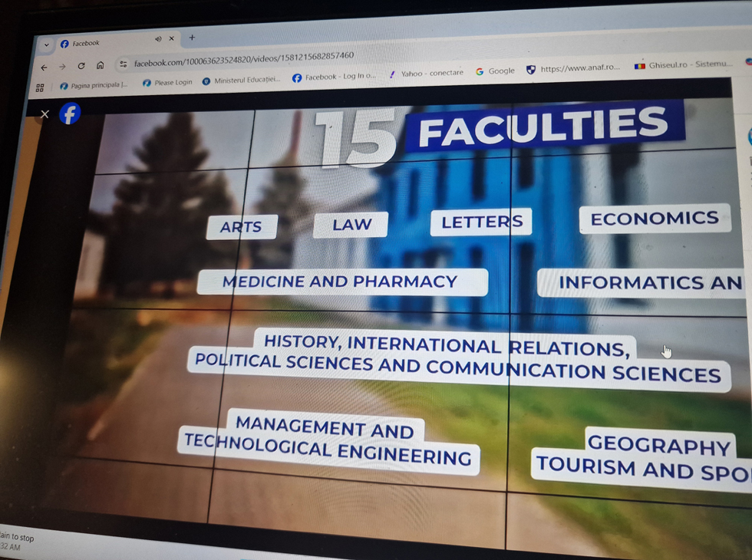Screen dimensions: 752x560
Task: Close the Facebook browser tab
Action: click(171, 38)
